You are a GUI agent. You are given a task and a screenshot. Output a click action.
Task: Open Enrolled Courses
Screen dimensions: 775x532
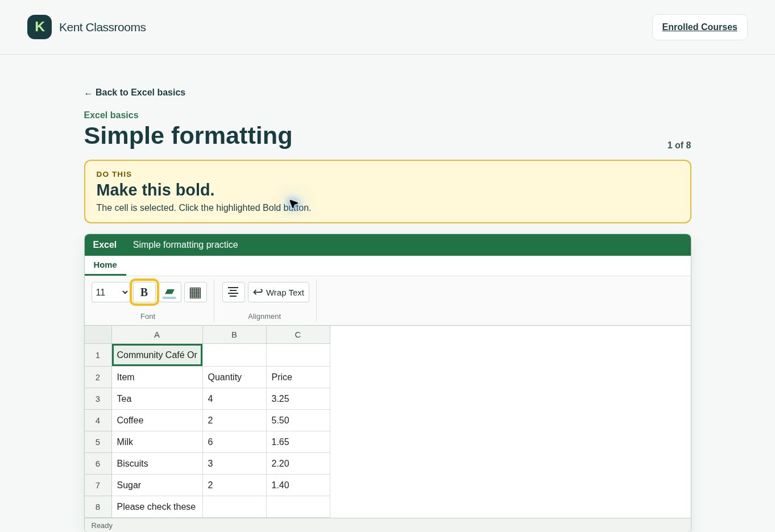(x=699, y=27)
